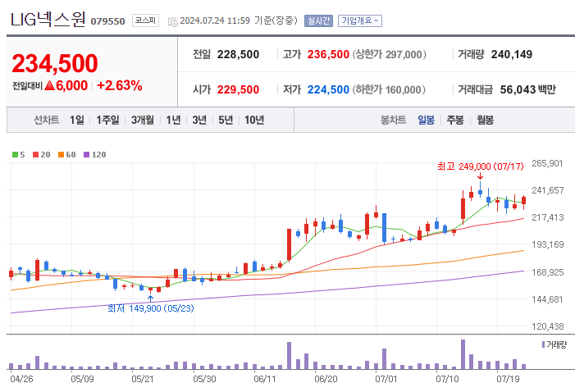Click the 코스피 market badge
This screenshot has height=392, width=575.
pyautogui.click(x=145, y=21)
